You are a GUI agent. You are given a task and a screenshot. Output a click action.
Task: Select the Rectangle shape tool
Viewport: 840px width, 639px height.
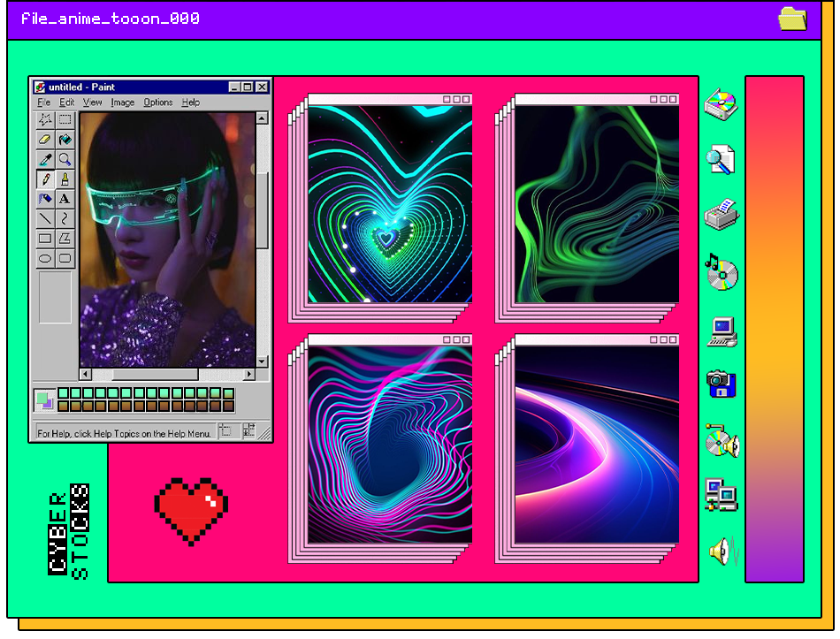pyautogui.click(x=45, y=239)
